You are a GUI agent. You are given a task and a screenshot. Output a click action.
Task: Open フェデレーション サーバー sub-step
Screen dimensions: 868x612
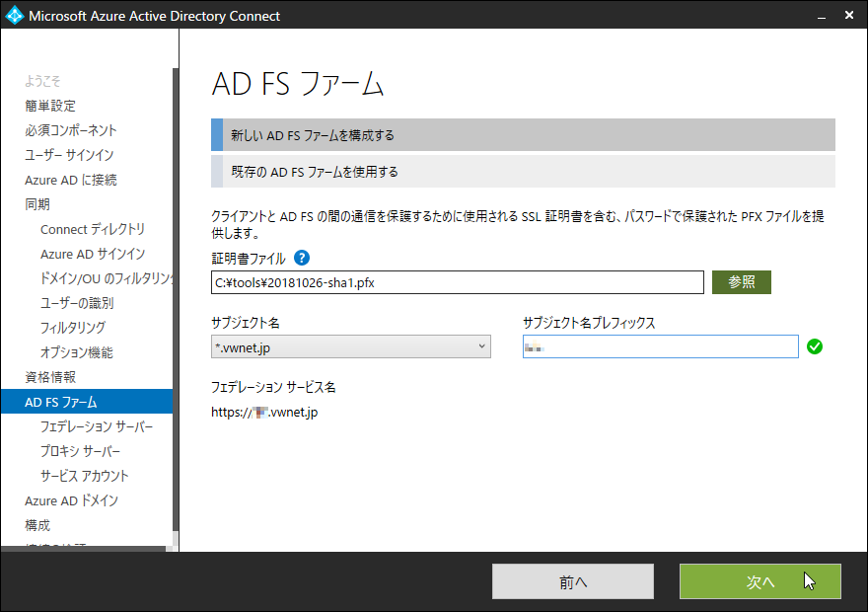click(x=97, y=426)
